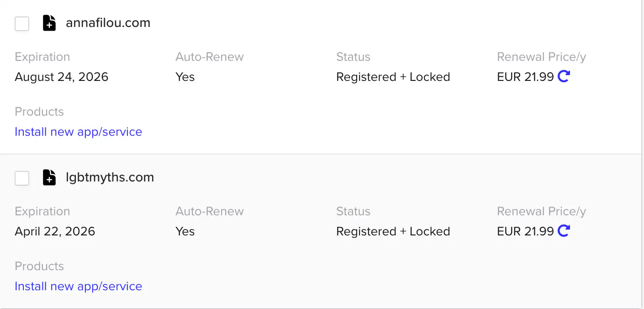
Task: Click Registered + Locked status for annafilou.com
Action: (x=393, y=77)
